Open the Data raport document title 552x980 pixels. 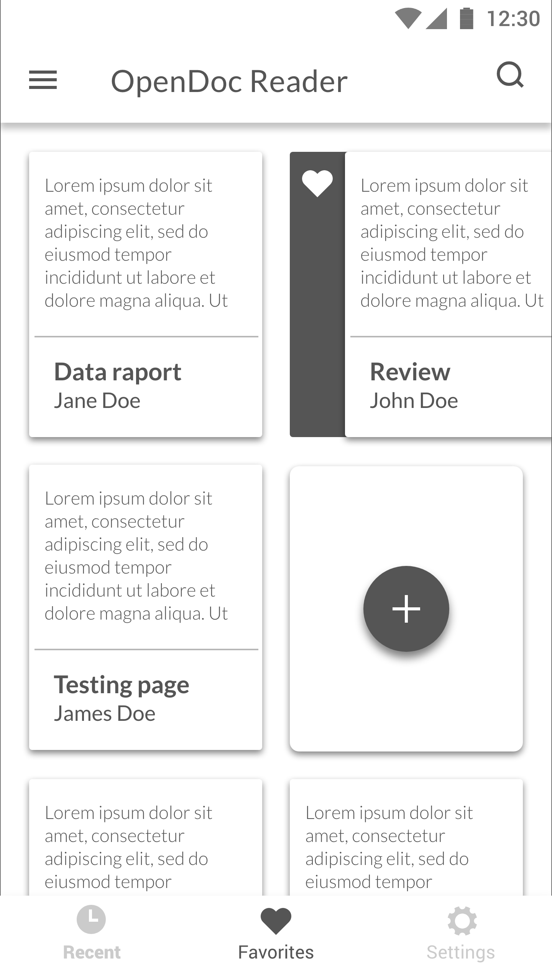point(118,372)
